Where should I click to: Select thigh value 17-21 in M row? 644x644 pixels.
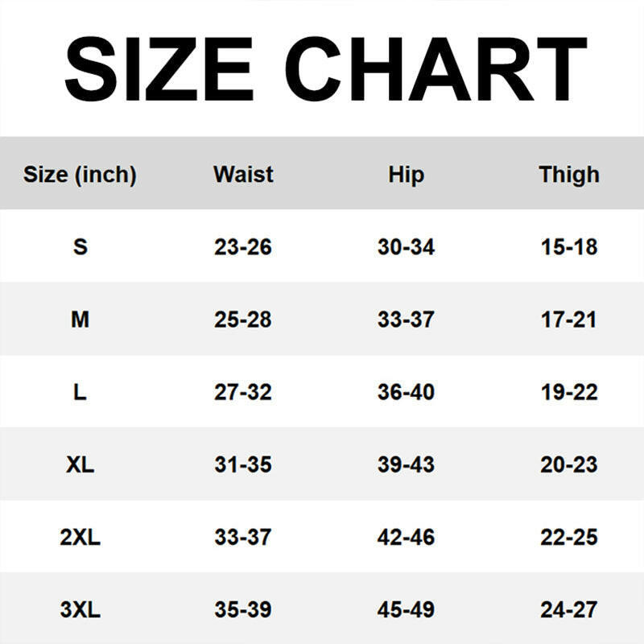569,320
